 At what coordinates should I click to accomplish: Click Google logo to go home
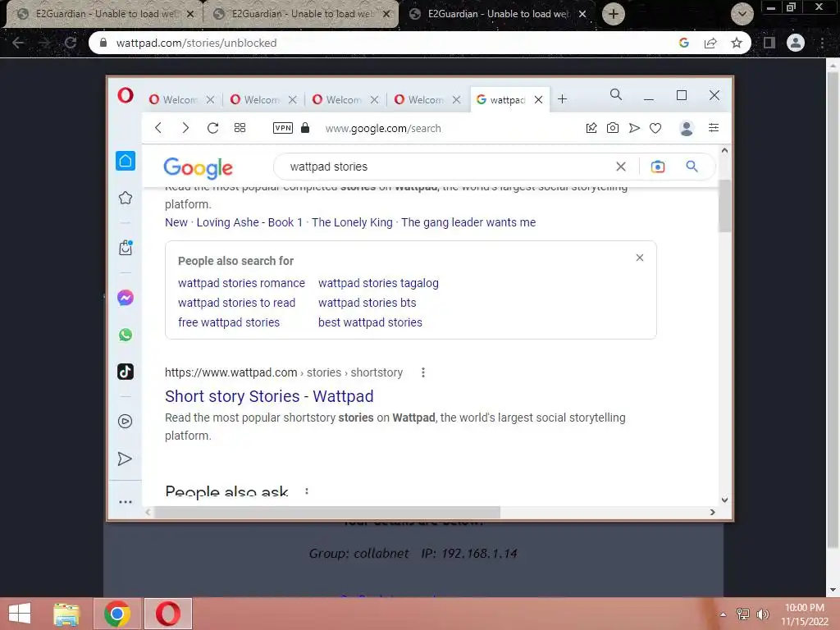(x=199, y=167)
